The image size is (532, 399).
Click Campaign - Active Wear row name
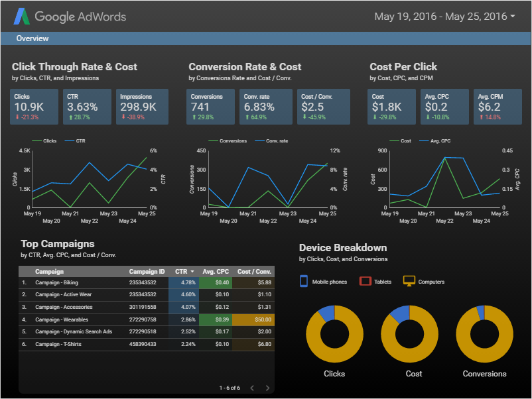[64, 294]
